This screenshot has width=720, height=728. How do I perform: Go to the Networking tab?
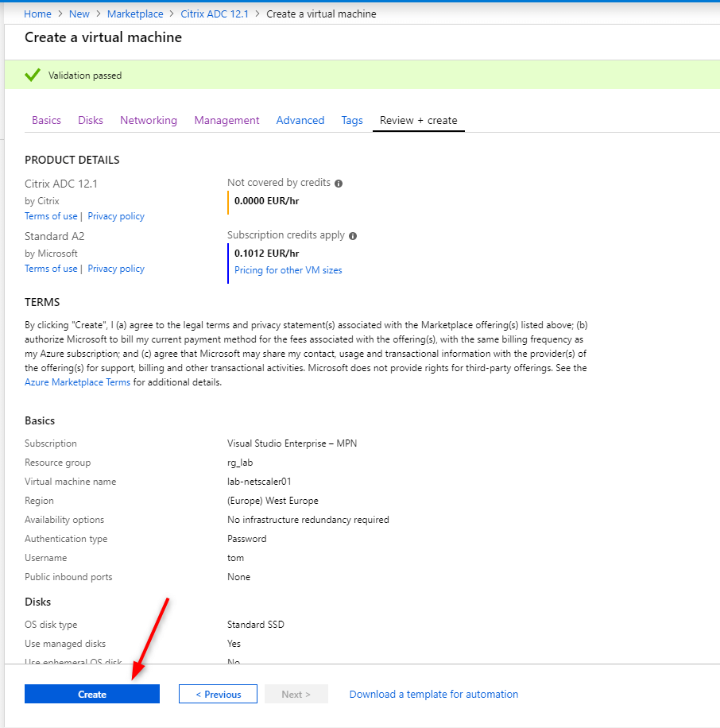coord(149,120)
